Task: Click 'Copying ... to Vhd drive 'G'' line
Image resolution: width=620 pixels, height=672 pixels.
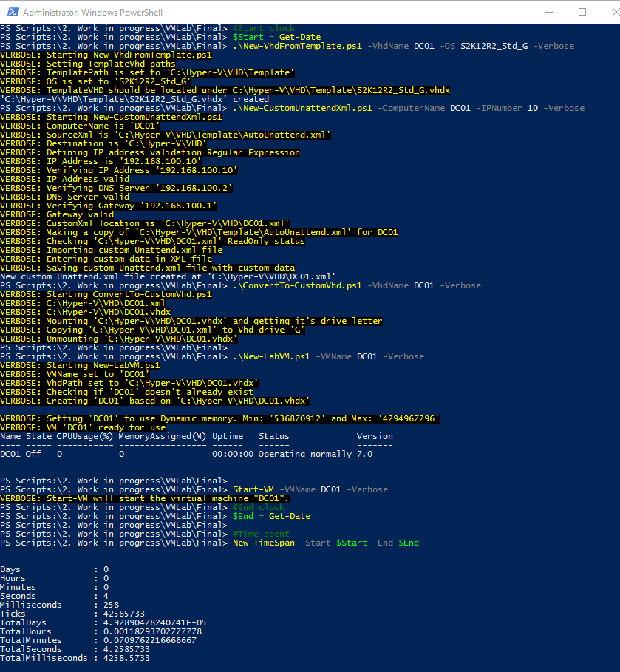Action: coord(152,330)
